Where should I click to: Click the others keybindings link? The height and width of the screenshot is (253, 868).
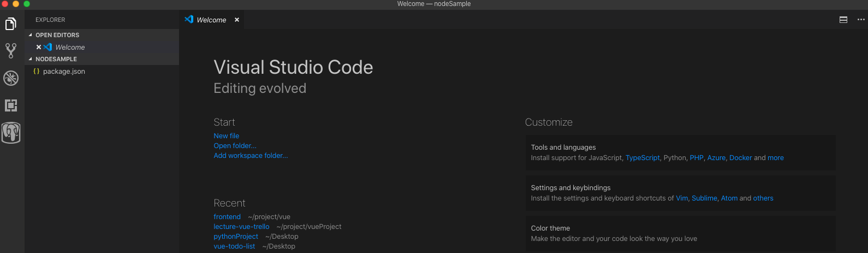[x=763, y=198]
